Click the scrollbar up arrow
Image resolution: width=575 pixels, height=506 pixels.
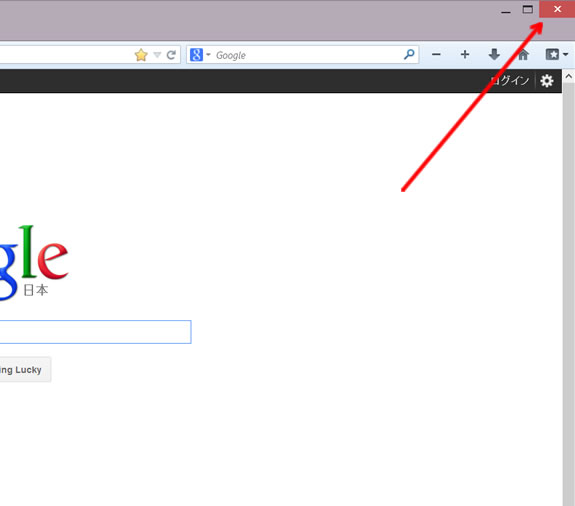pos(568,76)
